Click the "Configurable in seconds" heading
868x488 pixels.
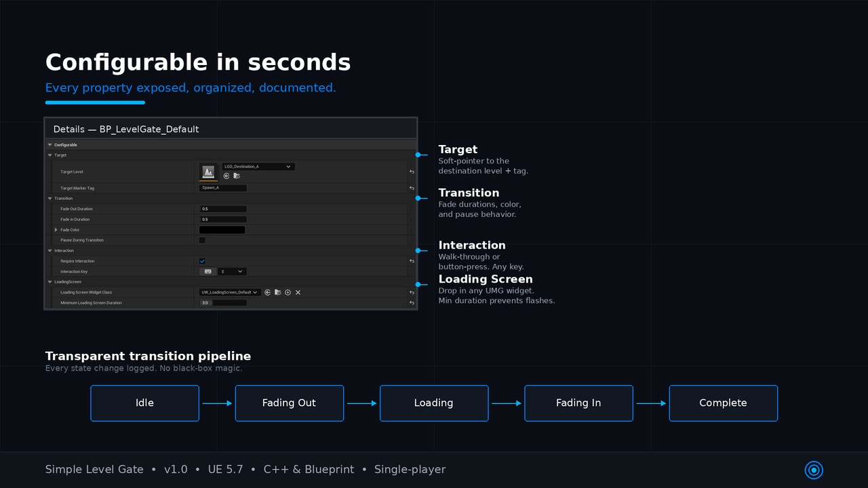click(x=198, y=62)
